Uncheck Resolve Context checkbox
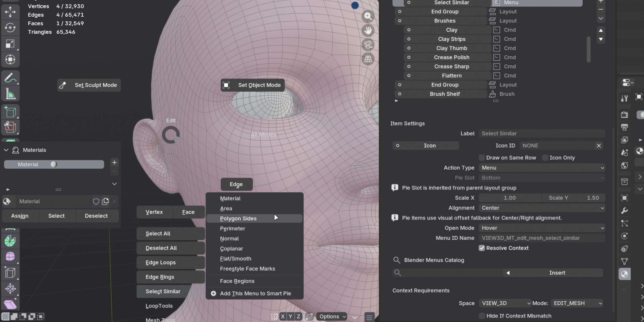This screenshot has height=322, width=644. tap(482, 248)
